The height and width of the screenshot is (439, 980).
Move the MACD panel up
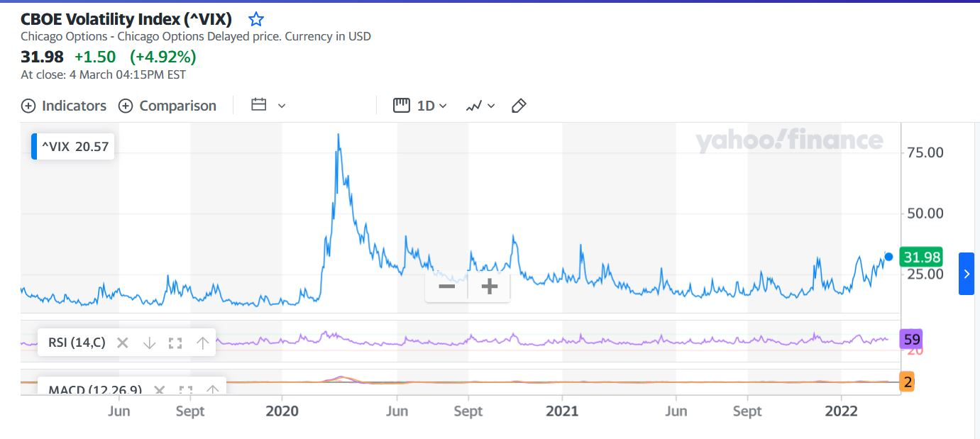click(212, 389)
